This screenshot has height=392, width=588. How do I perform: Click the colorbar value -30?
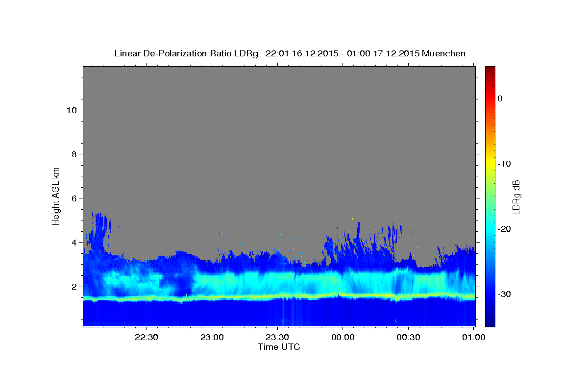[x=504, y=294]
